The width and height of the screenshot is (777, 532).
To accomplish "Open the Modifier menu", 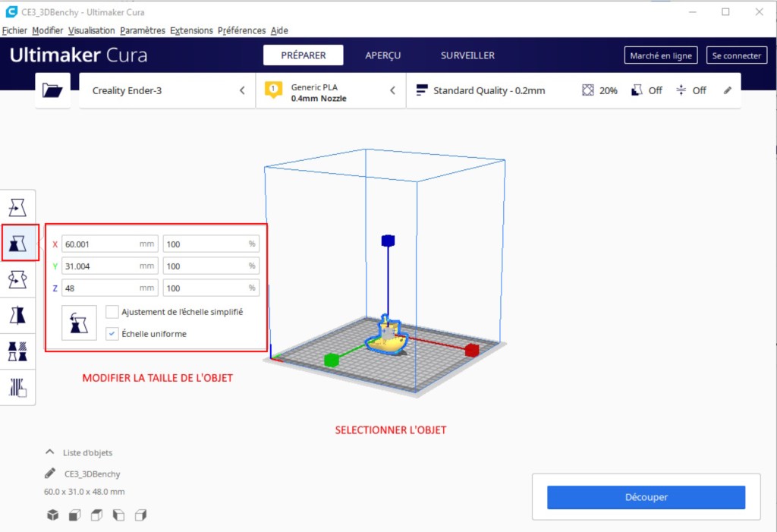I will 48,30.
